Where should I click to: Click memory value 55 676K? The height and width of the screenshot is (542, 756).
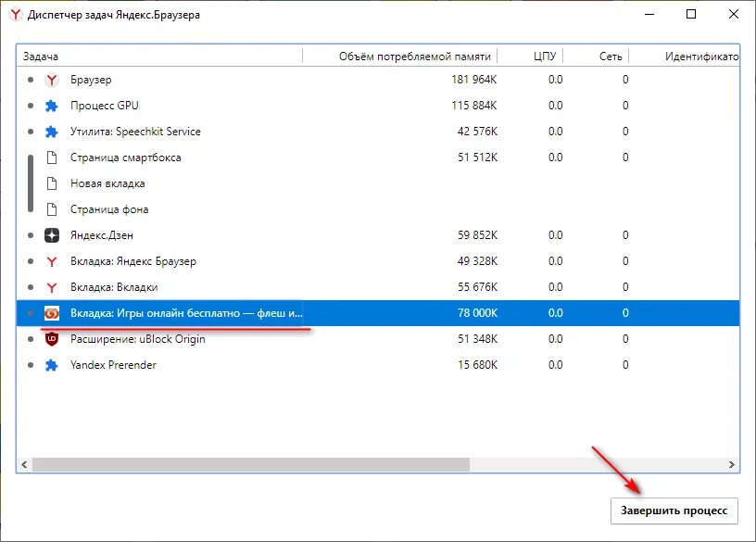tap(477, 287)
